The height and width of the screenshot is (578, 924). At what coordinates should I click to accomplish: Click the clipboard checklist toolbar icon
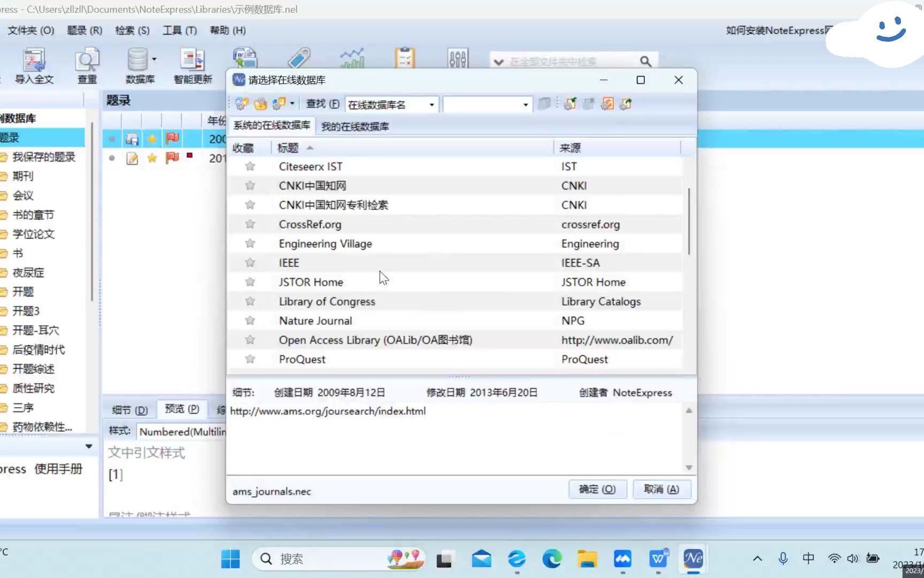tap(405, 58)
